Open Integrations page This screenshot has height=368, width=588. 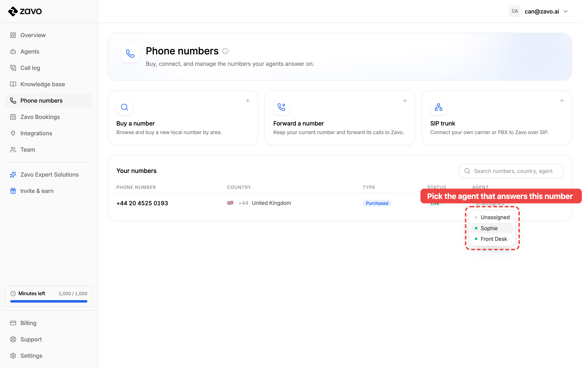coord(49,133)
